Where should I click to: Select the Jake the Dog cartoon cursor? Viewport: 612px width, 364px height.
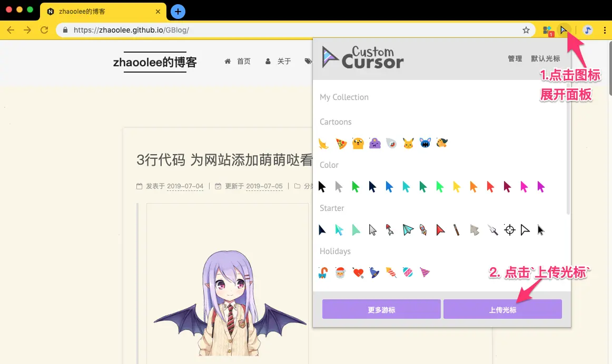pyautogui.click(x=358, y=144)
